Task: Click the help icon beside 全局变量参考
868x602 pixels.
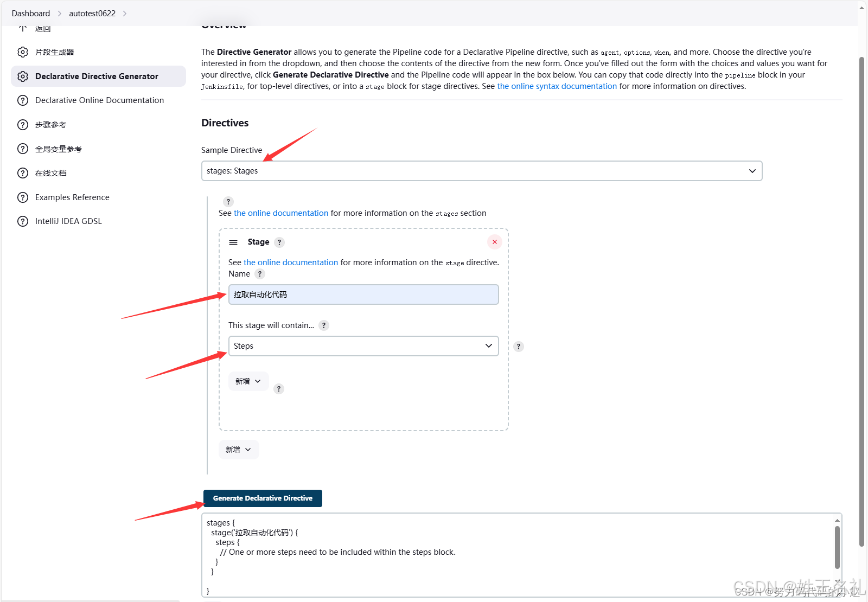Action: coord(23,149)
